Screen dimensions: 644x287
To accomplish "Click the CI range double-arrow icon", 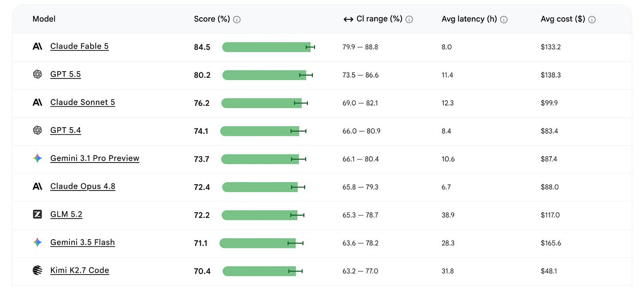I will [x=348, y=19].
